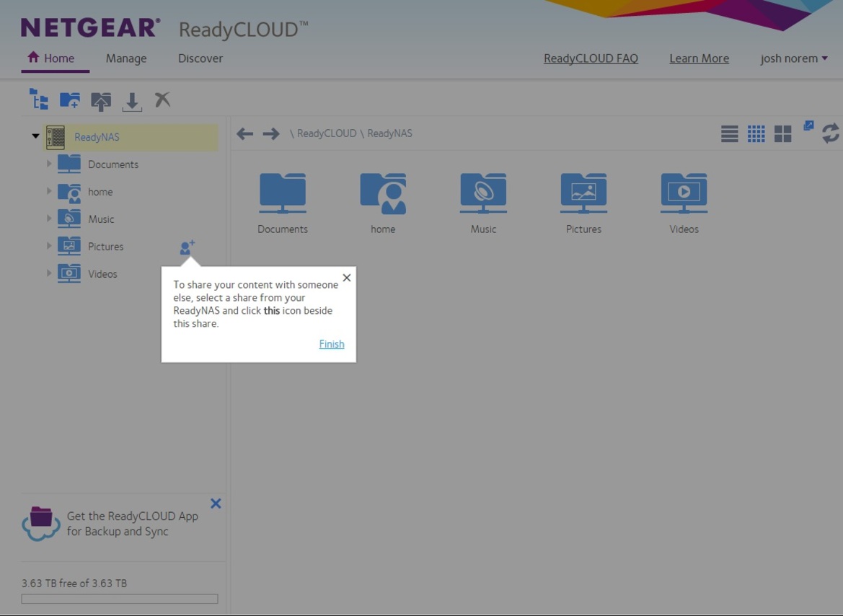843x616 pixels.
Task: Open the Videos folder in main pane
Action: pos(684,203)
